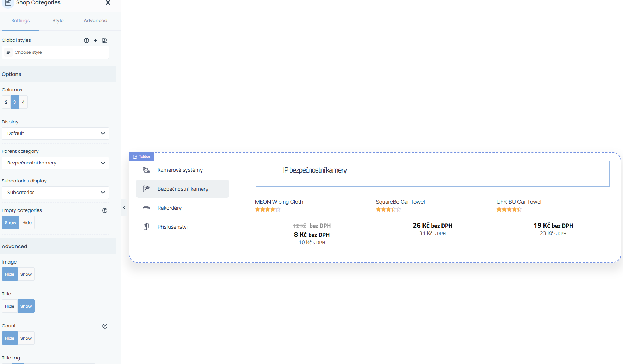Screen dimensions: 623x364
Task: Open the global styles manager icon
Action: click(x=105, y=40)
